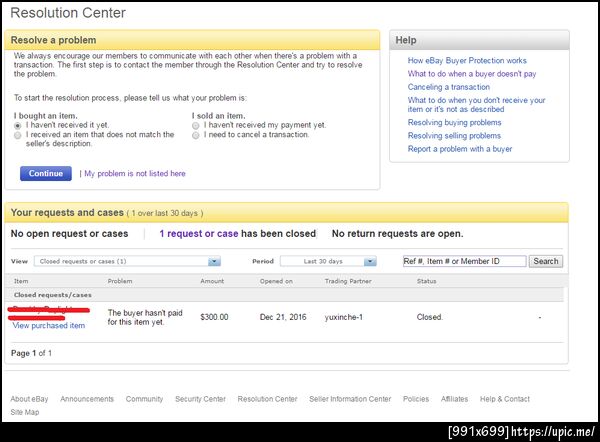Screen dimensions: 600x442
Task: Open Canceling a transaction help link
Action: pyautogui.click(x=448, y=87)
